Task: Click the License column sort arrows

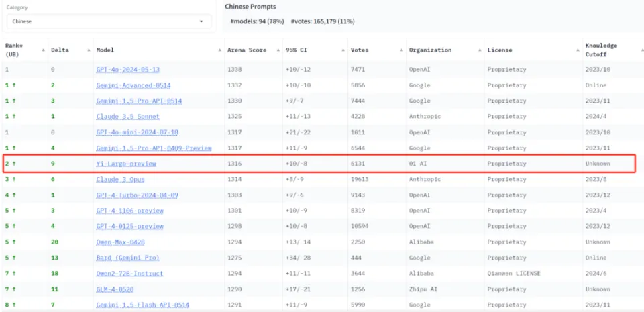Action: click(577, 50)
